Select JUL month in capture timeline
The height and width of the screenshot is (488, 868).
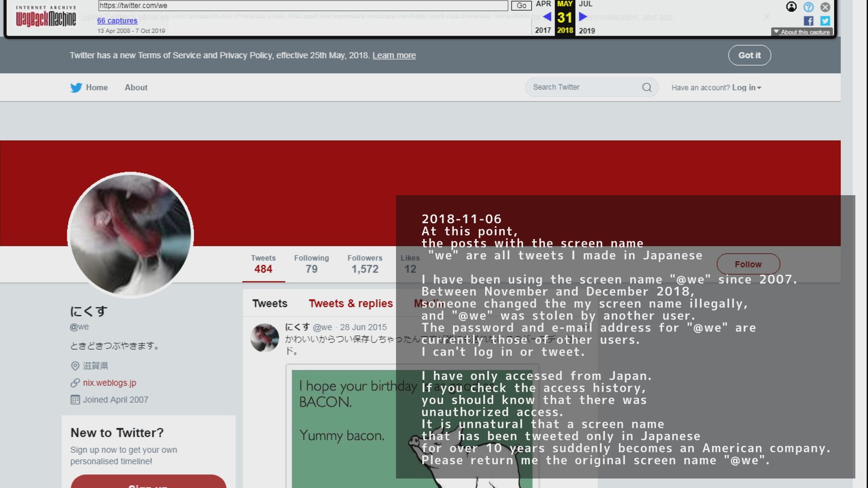tap(585, 4)
